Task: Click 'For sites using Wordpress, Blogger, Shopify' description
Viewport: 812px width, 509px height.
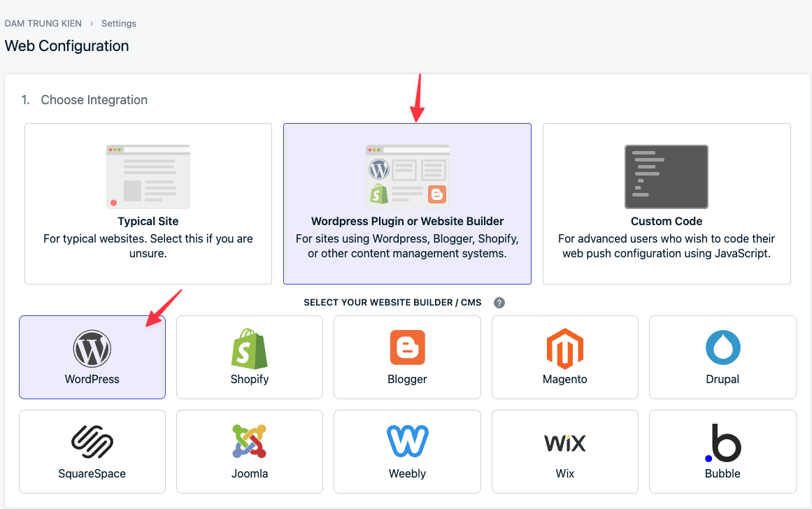Action: tap(408, 246)
